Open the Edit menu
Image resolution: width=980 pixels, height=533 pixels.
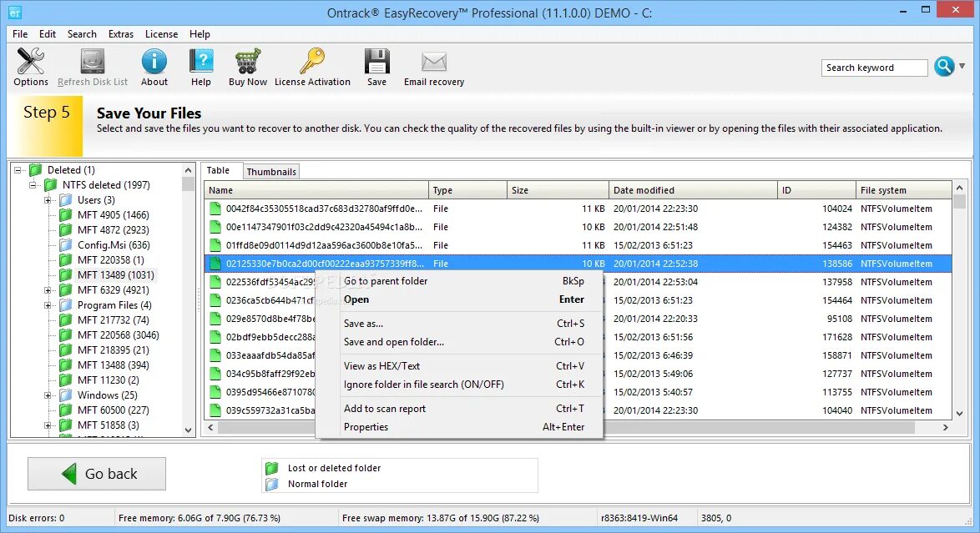pyautogui.click(x=48, y=33)
